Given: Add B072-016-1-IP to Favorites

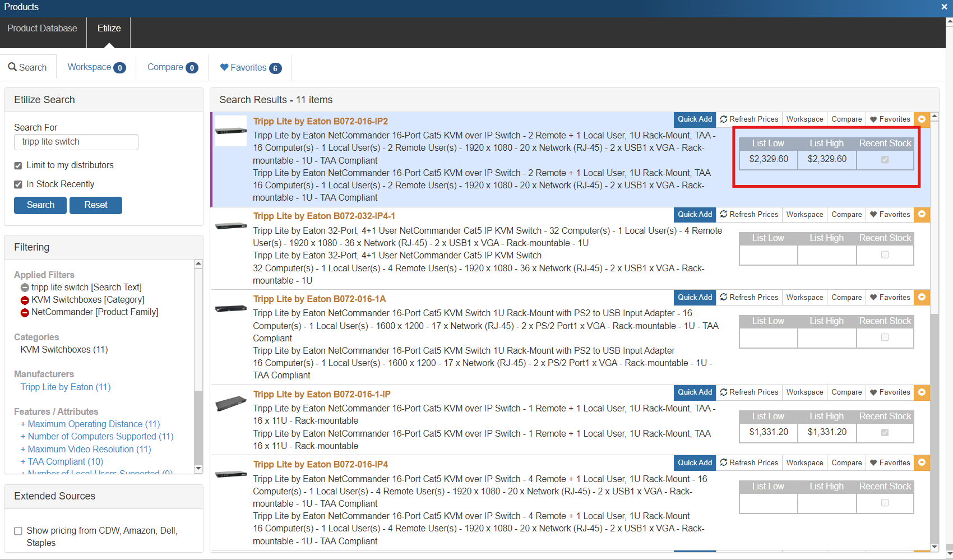Looking at the screenshot, I should [x=890, y=392].
